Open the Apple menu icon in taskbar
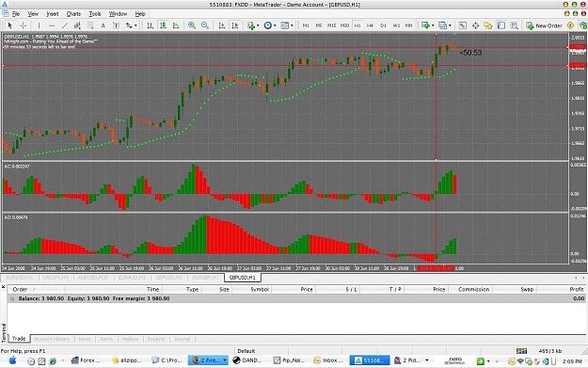 (x=12, y=360)
